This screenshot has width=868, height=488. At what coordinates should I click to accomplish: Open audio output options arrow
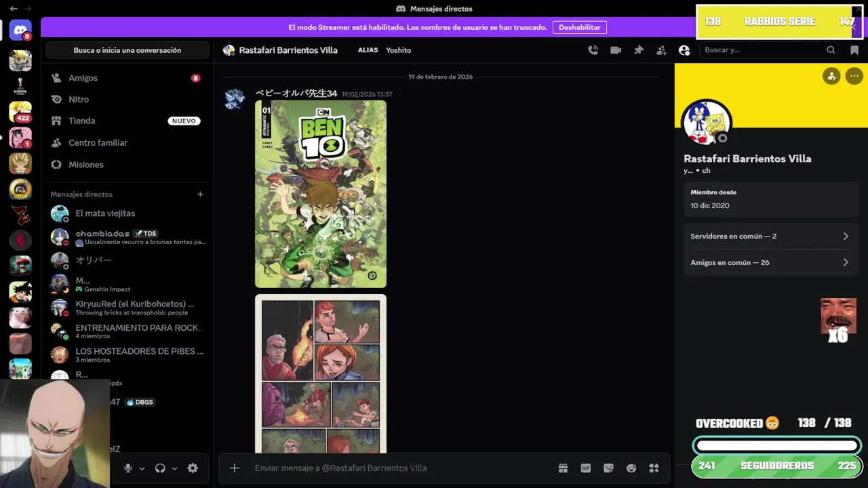point(174,468)
